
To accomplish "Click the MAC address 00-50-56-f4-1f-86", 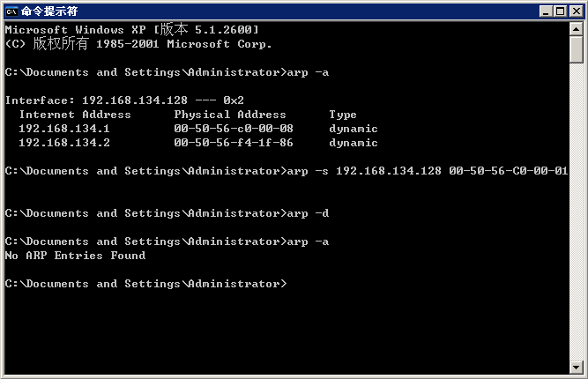I will point(234,143).
